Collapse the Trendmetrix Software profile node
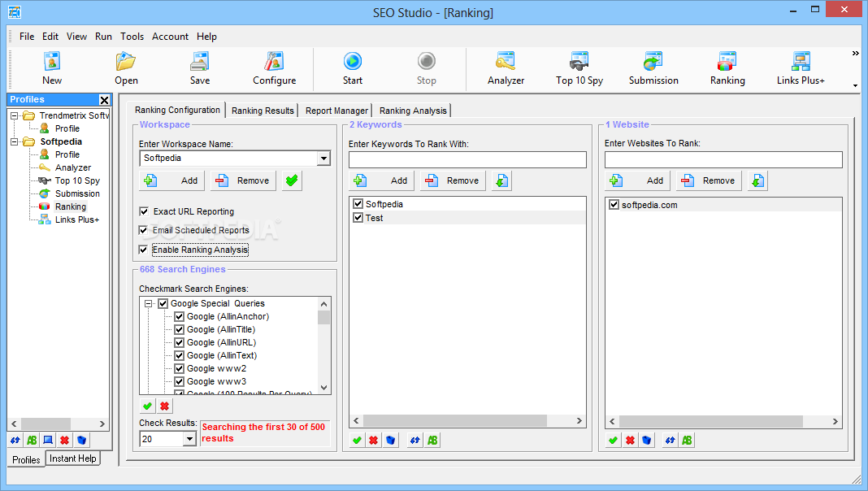Viewport: 868px width, 491px height. [x=15, y=115]
